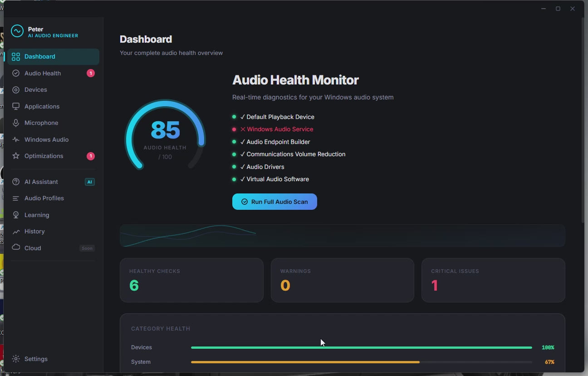
Task: Open the Devices page
Action: click(x=54, y=90)
